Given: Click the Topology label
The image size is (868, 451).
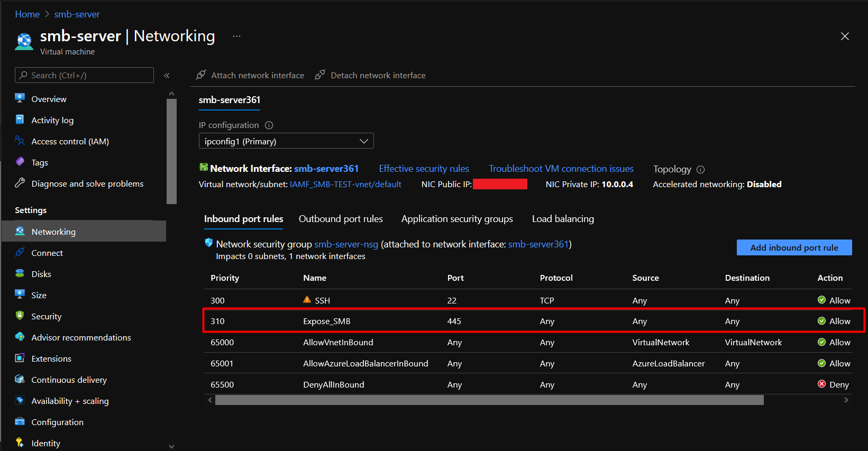Looking at the screenshot, I should pyautogui.click(x=672, y=169).
